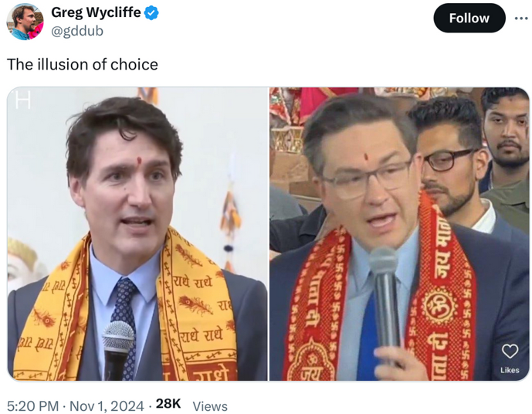
Task: Open the 5:20 PM timestamp link
Action: (33, 406)
